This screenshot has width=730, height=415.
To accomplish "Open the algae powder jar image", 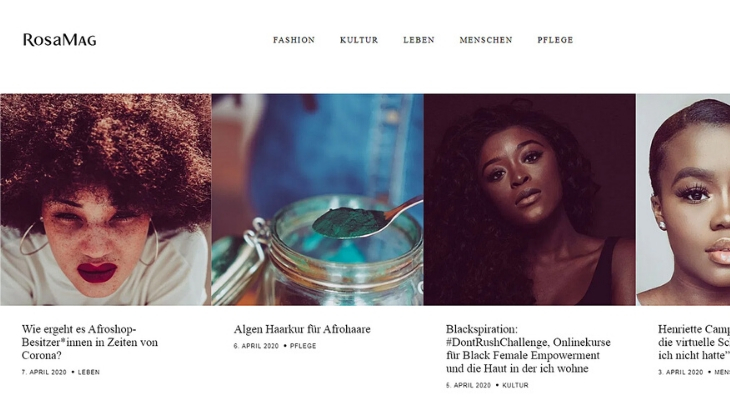I will click(x=318, y=200).
